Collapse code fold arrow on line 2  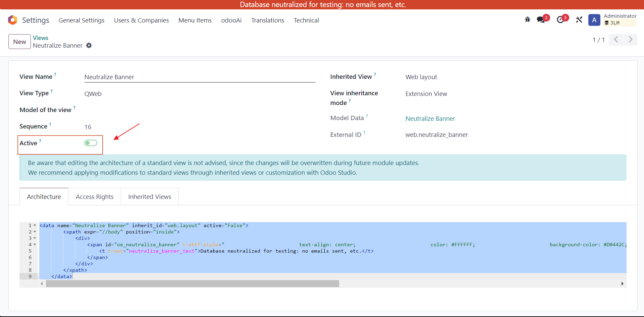click(35, 232)
